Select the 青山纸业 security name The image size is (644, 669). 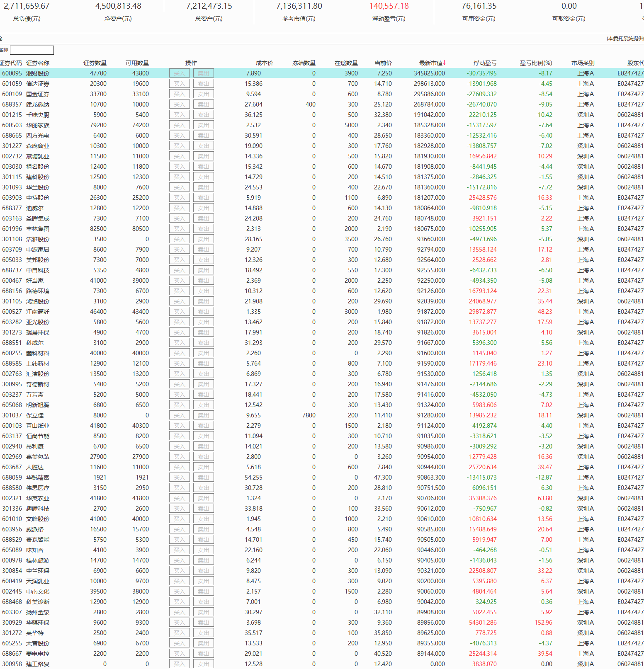[x=38, y=426]
